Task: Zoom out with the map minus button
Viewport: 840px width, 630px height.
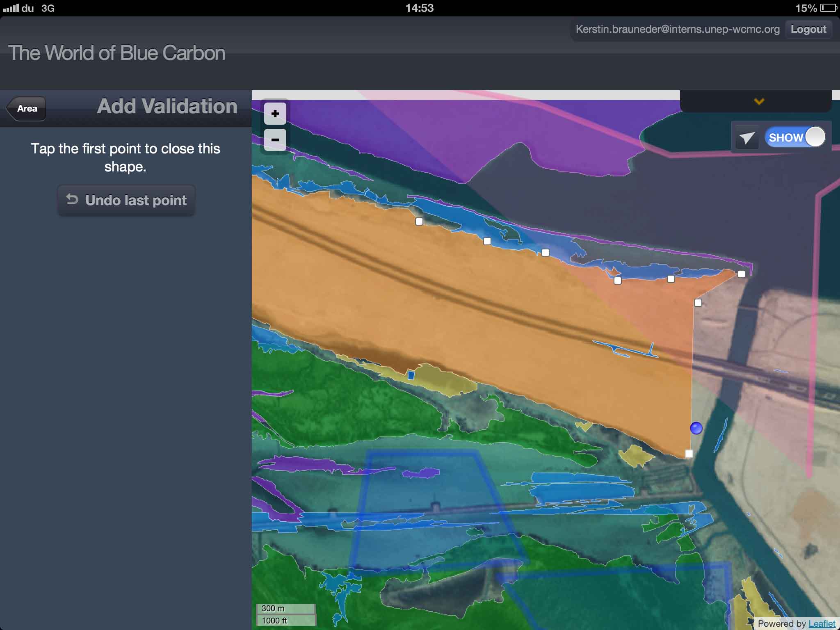Action: tap(275, 139)
